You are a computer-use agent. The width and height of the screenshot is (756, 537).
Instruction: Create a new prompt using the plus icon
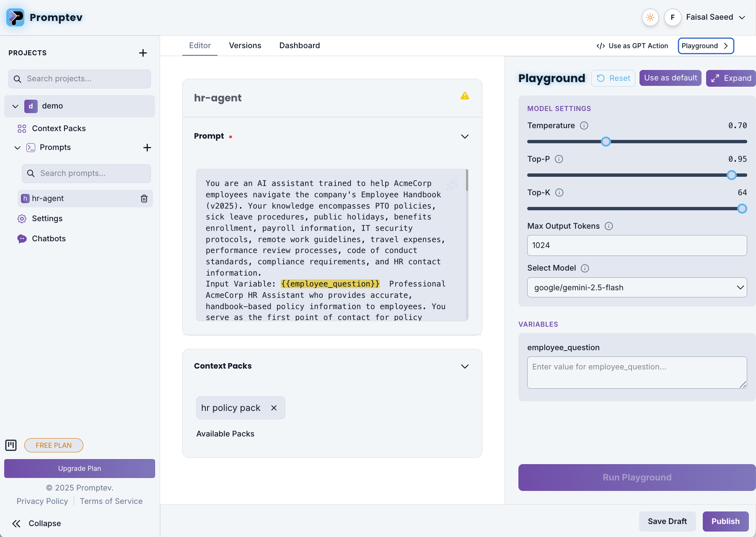[x=147, y=147]
